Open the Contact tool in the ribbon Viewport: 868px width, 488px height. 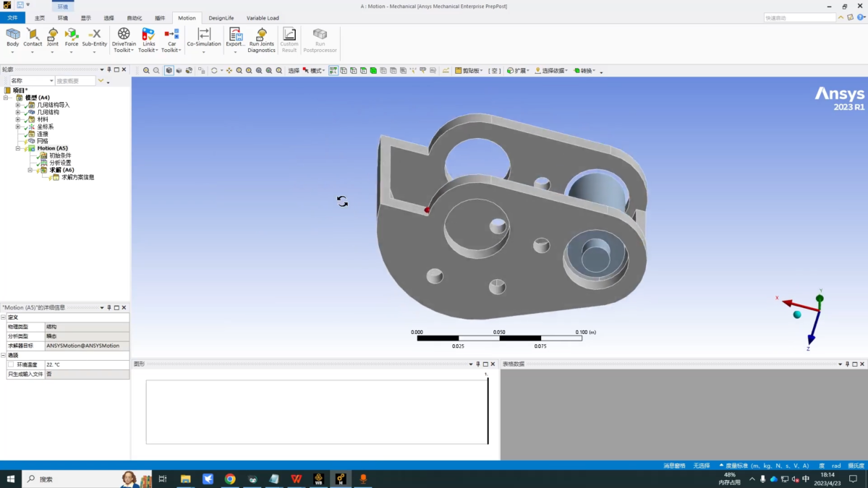33,34
